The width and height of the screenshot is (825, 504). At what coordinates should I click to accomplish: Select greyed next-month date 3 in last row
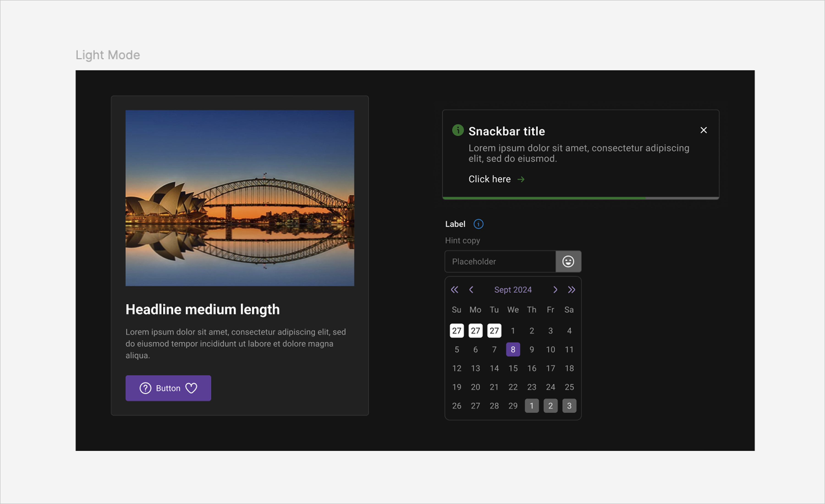click(x=569, y=406)
